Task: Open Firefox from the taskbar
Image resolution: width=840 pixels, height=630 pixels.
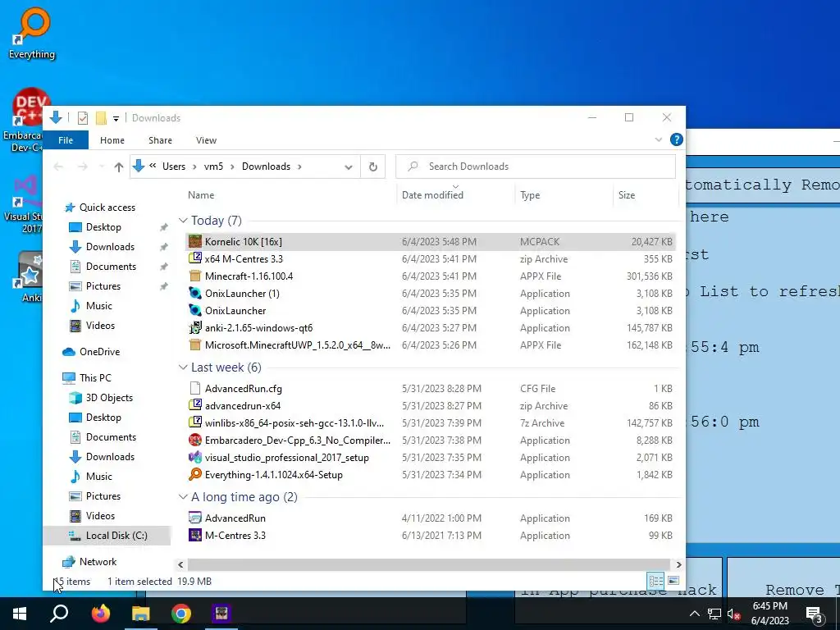Action: coord(100,614)
